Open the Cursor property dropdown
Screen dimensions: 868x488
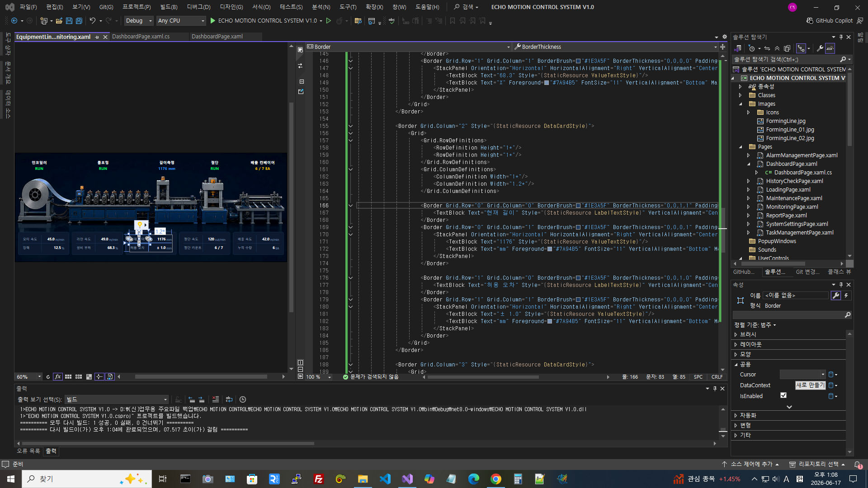pos(803,375)
